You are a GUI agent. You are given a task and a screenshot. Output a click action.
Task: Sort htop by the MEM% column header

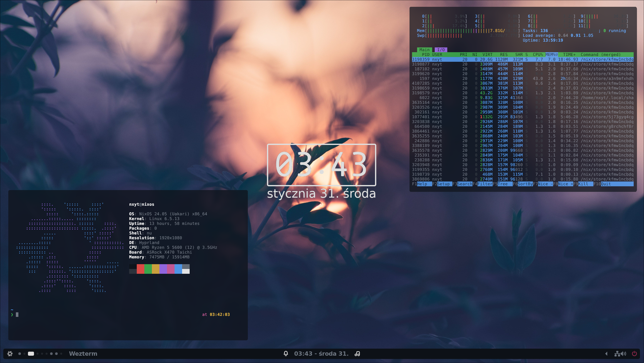[x=551, y=55]
